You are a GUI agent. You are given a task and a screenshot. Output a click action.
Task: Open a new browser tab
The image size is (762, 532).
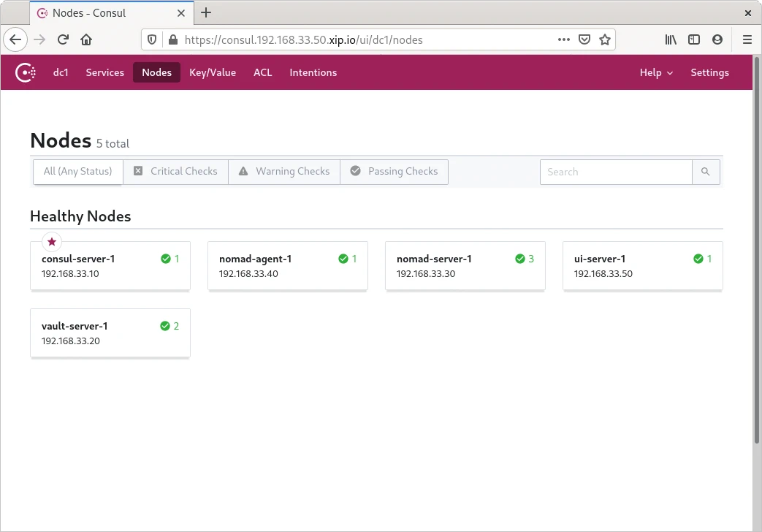click(206, 12)
